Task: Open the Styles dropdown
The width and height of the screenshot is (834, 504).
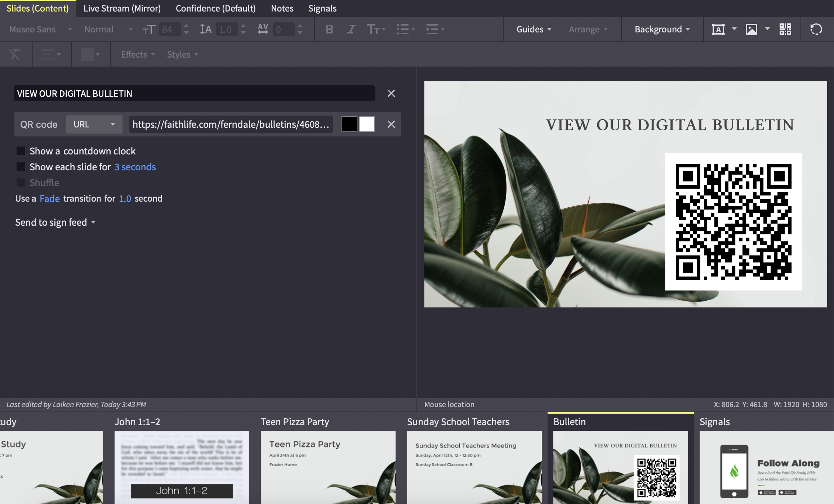Action: 183,54
